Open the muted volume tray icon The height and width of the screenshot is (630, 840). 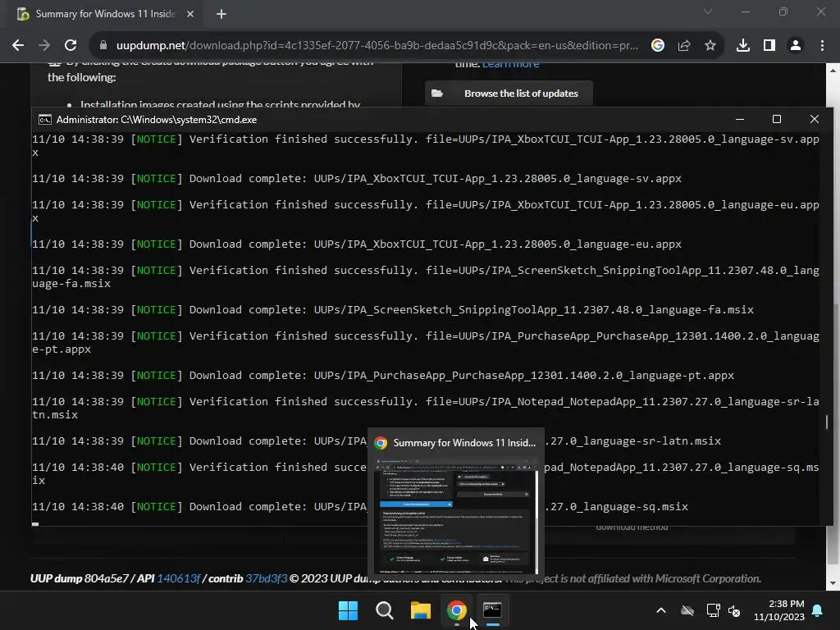click(x=734, y=610)
